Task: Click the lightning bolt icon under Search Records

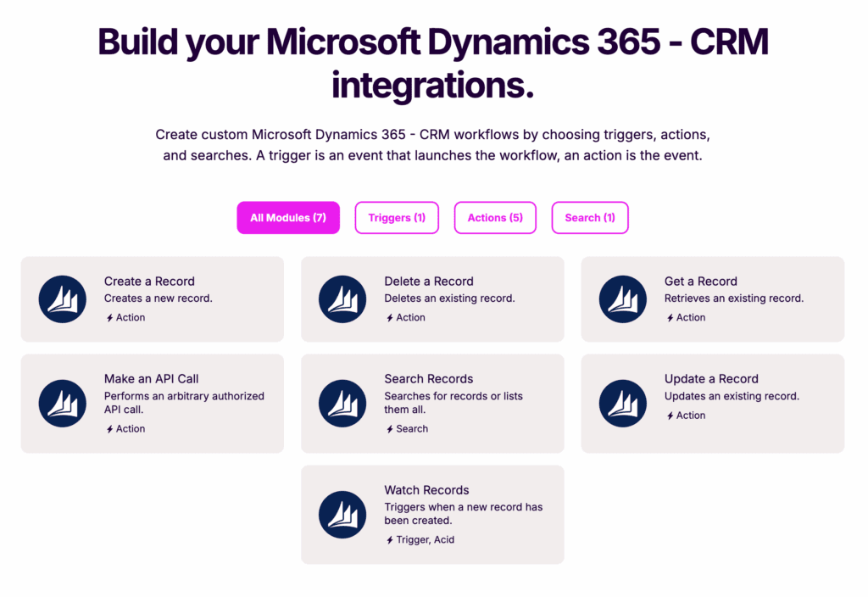Action: point(389,429)
